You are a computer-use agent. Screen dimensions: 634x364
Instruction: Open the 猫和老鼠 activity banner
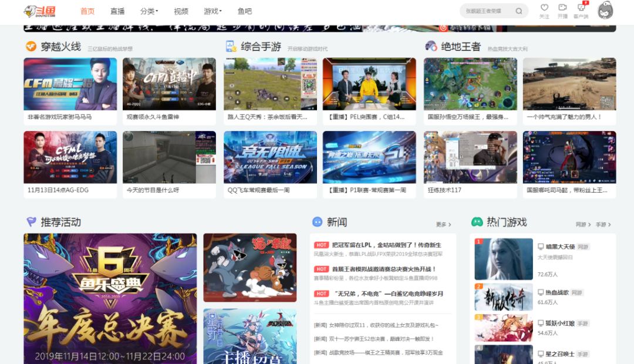[x=250, y=267]
